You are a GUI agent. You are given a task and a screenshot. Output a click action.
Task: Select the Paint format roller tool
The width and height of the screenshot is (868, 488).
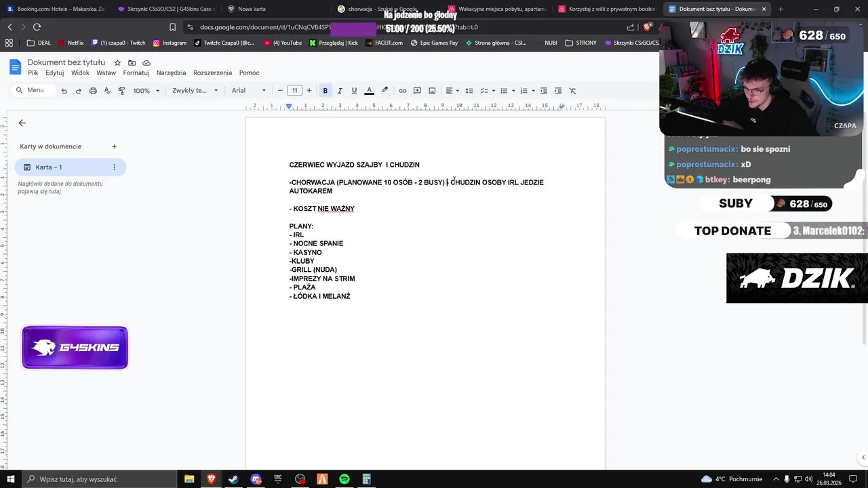[x=122, y=91]
